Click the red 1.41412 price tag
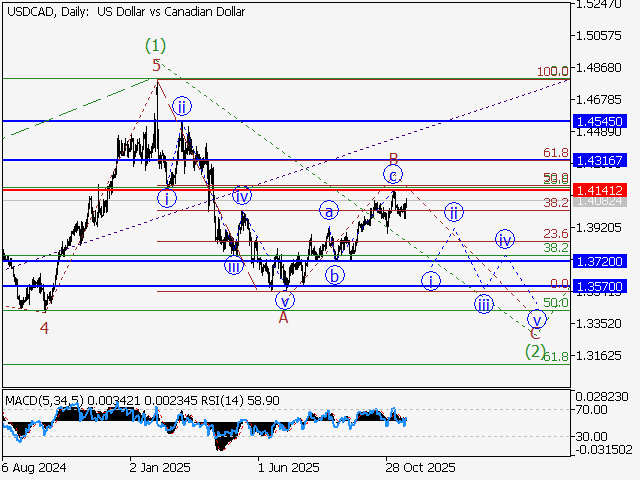Viewport: 640px width, 480px height. coord(600,190)
